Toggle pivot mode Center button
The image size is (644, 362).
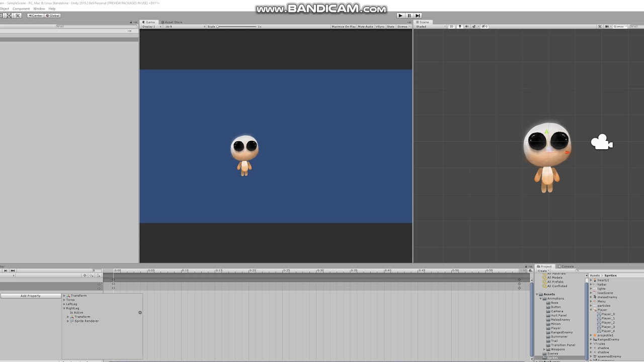35,16
